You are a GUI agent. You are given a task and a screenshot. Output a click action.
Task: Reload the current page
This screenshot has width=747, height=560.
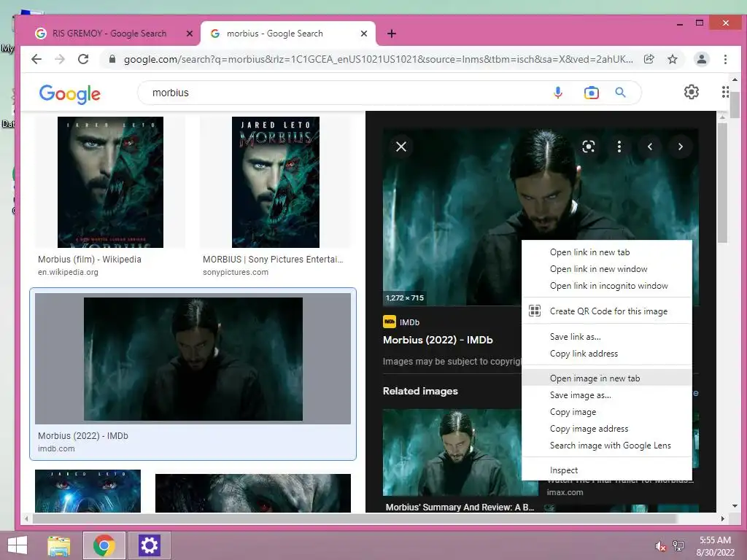pyautogui.click(x=83, y=59)
